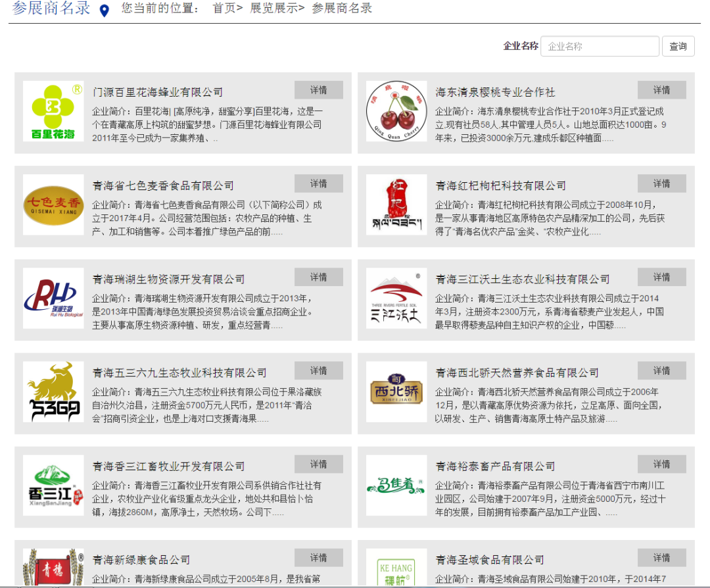Viewport: 710px width, 588px height.
Task: Open the 5369 golden yak logo
Action: [53, 392]
